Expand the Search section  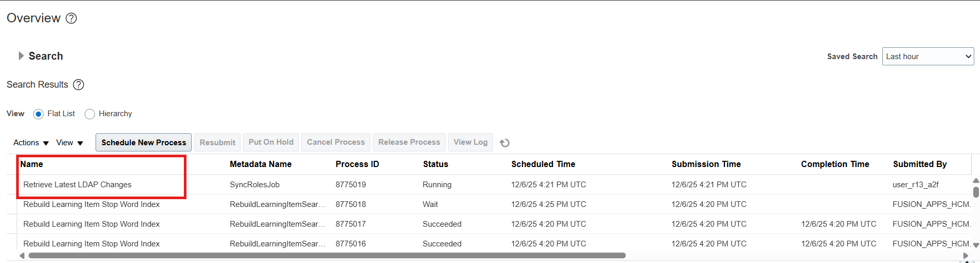[21, 56]
